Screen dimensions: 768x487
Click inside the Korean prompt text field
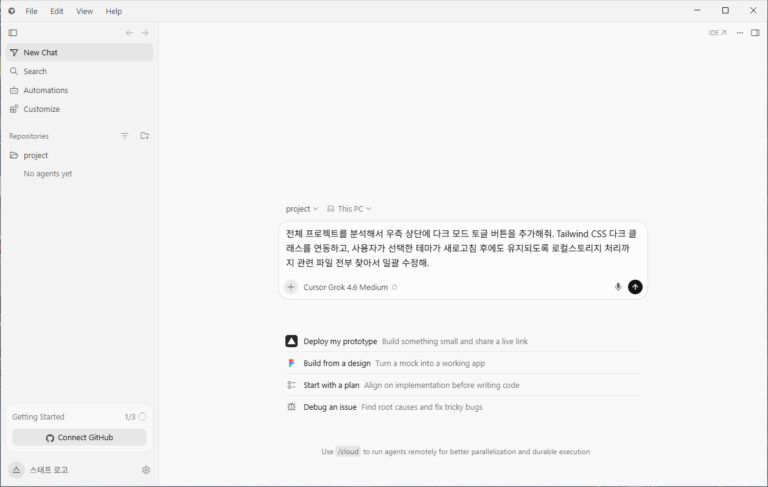(462, 248)
